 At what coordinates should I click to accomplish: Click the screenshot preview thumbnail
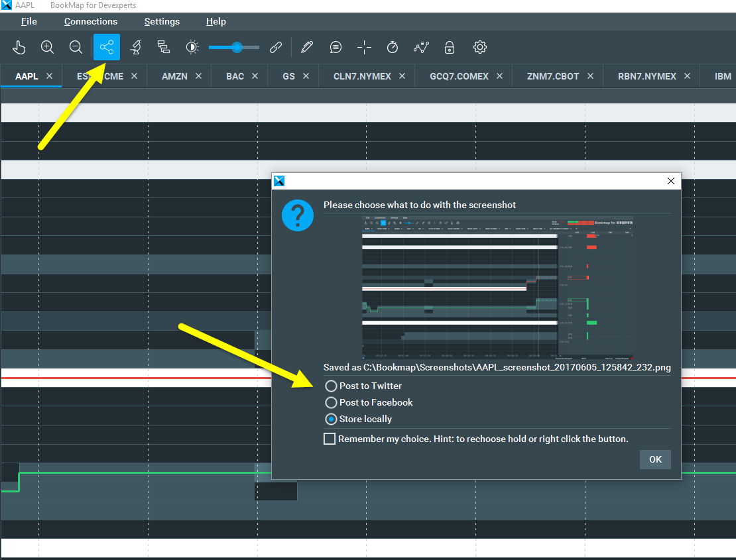[497, 288]
